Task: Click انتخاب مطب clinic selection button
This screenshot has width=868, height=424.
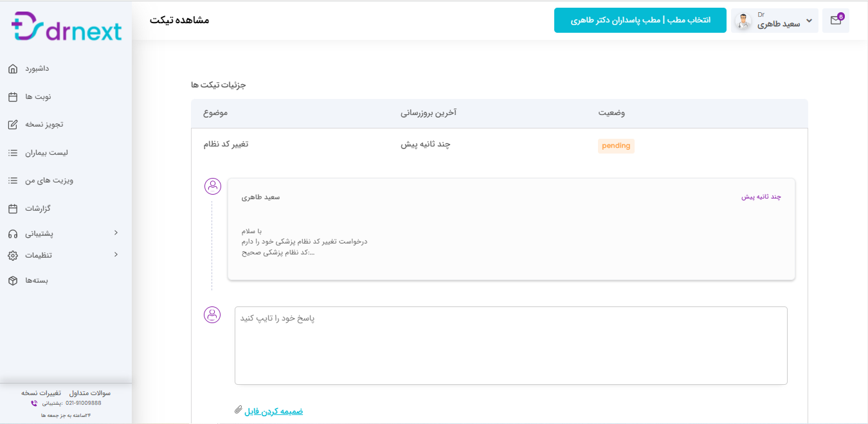Action: click(x=640, y=20)
